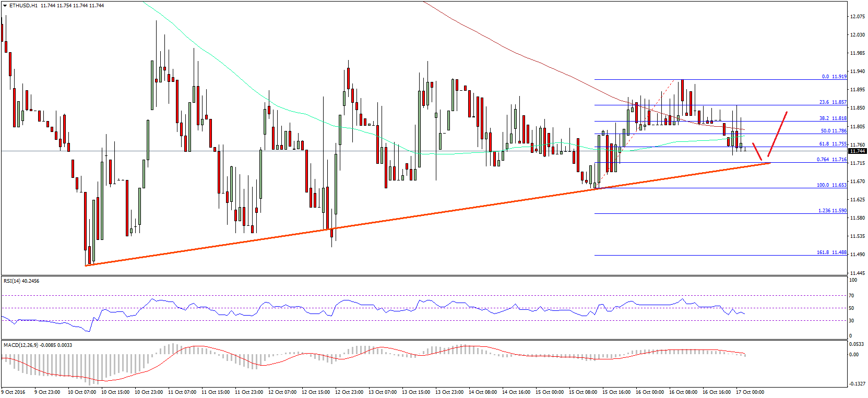
Task: Select the orange ascending trendline object
Action: (x=428, y=214)
